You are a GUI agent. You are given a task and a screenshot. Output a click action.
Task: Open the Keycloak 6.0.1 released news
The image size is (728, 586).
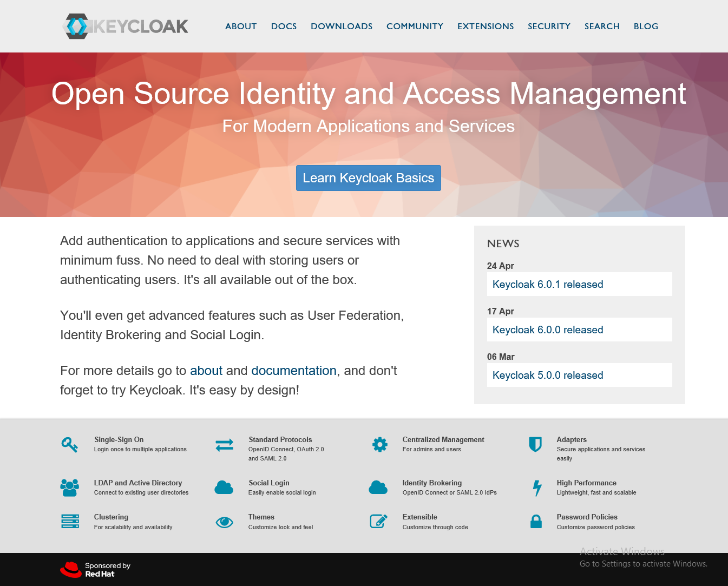pos(580,284)
